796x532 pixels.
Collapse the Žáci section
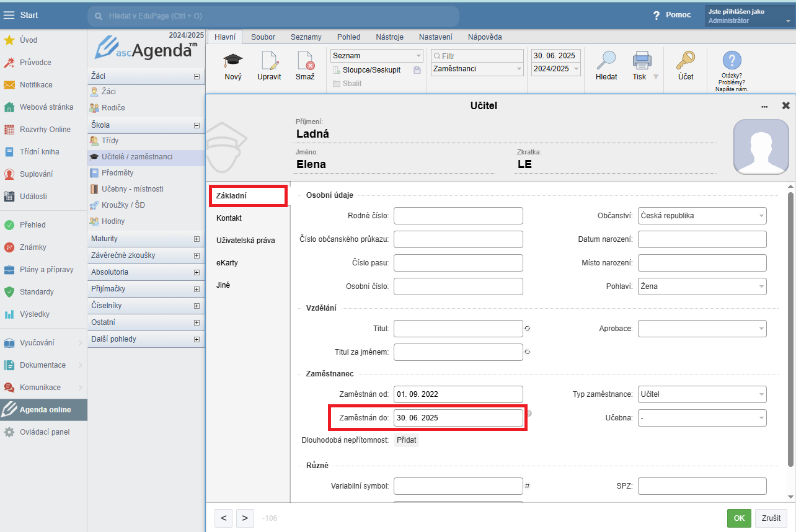point(197,76)
